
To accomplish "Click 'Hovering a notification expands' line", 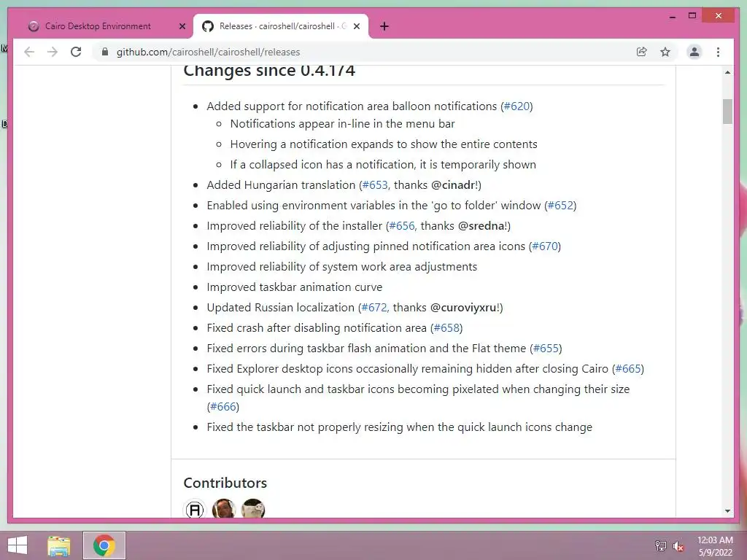I will (x=384, y=144).
